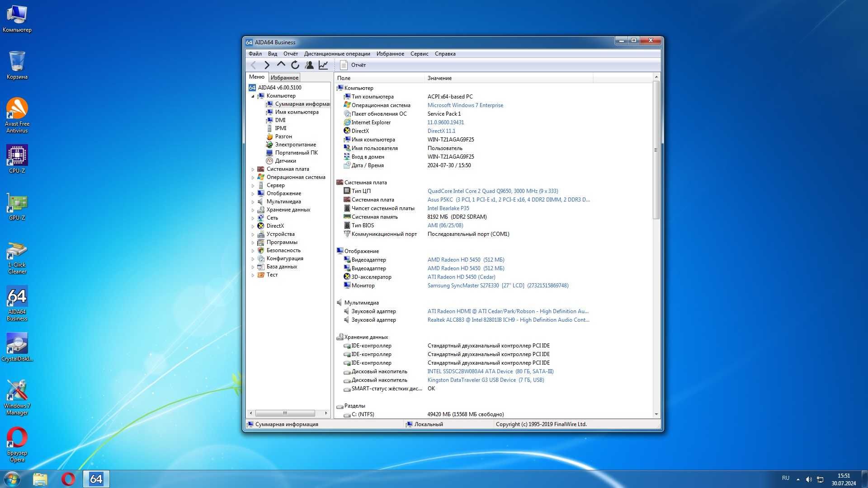
Task: Expand the Сеть tree node
Action: 253,218
